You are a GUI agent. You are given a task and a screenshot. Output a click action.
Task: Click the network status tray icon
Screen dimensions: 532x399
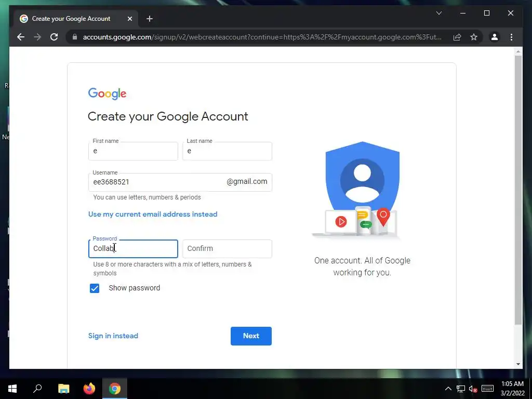[x=460, y=389]
